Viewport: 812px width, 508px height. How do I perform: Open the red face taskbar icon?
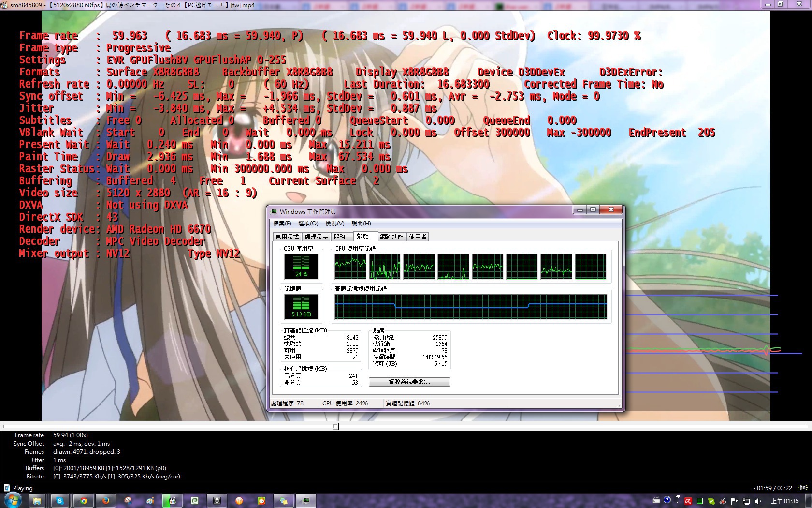tap(261, 501)
